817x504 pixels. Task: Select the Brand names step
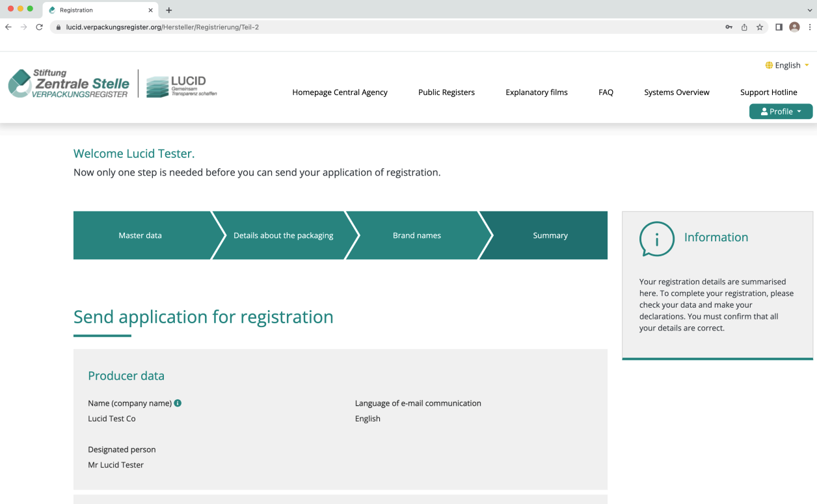416,235
